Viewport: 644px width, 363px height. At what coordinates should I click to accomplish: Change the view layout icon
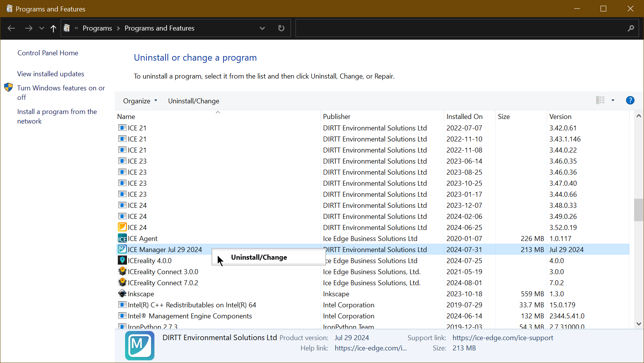[601, 100]
